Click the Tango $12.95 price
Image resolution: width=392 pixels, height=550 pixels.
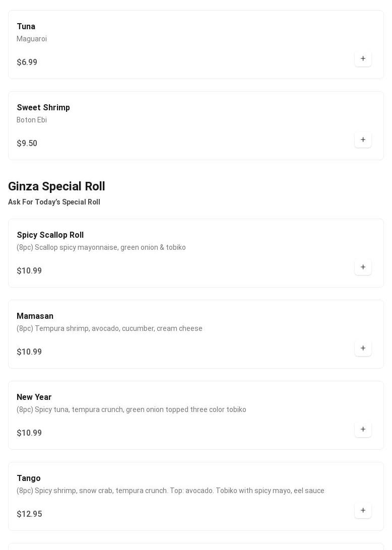(x=29, y=514)
